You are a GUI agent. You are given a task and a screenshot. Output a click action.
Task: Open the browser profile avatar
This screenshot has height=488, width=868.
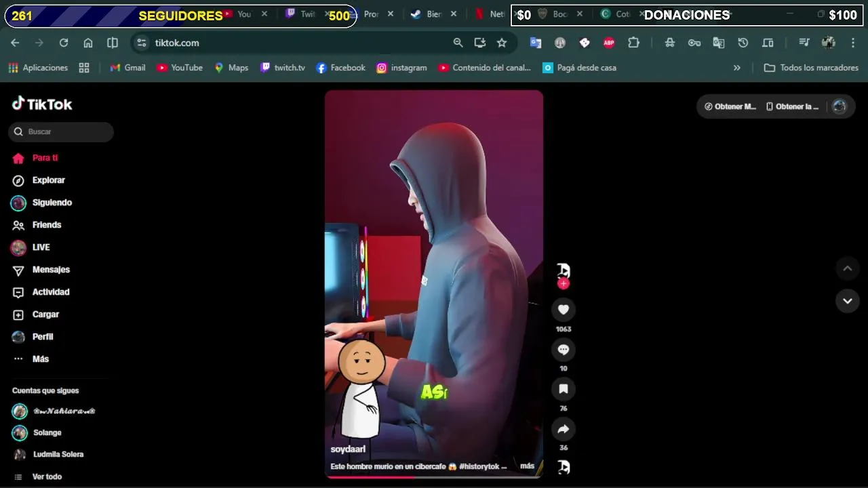click(829, 43)
